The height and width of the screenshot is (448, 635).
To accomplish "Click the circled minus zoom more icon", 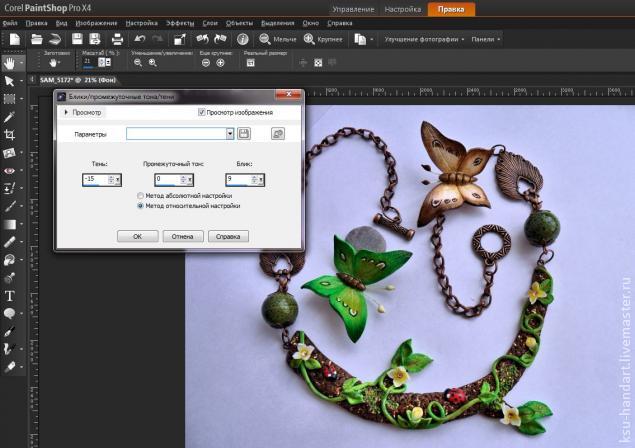I will (x=206, y=63).
